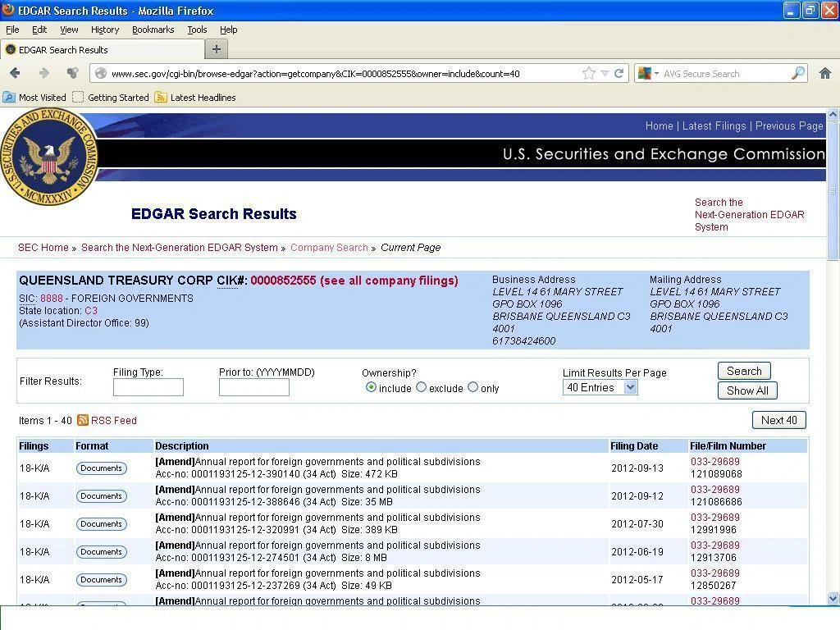Open the Edit menu
840x630 pixels.
pos(39,30)
